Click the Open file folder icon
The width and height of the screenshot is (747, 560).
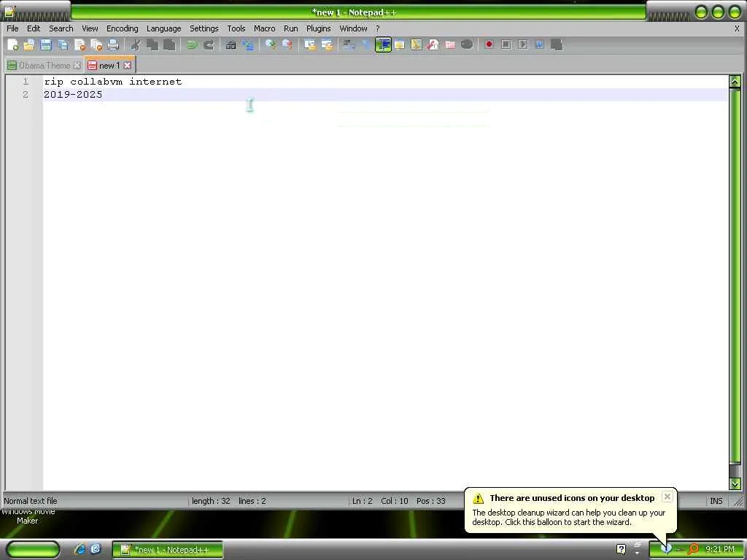click(29, 44)
